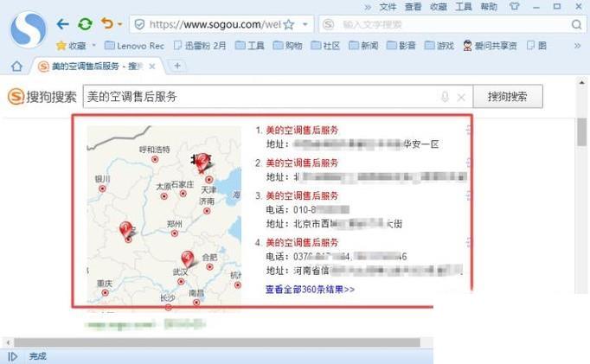Open the skin changer shirt icon
The width and height of the screenshot is (590, 364).
pyautogui.click(x=515, y=7)
